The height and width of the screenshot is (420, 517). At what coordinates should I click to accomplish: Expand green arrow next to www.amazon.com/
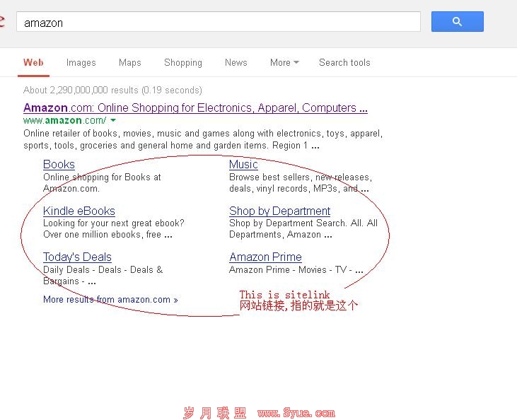coord(113,120)
